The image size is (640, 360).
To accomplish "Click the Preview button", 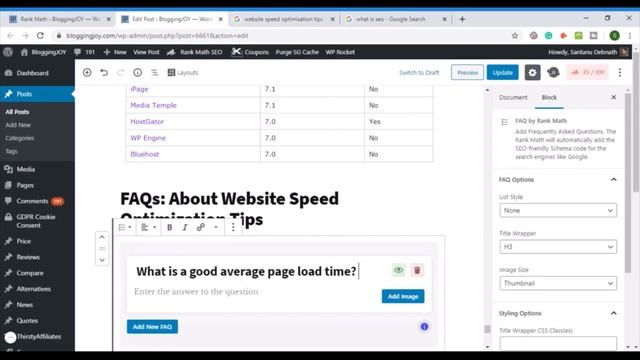I will [x=467, y=72].
